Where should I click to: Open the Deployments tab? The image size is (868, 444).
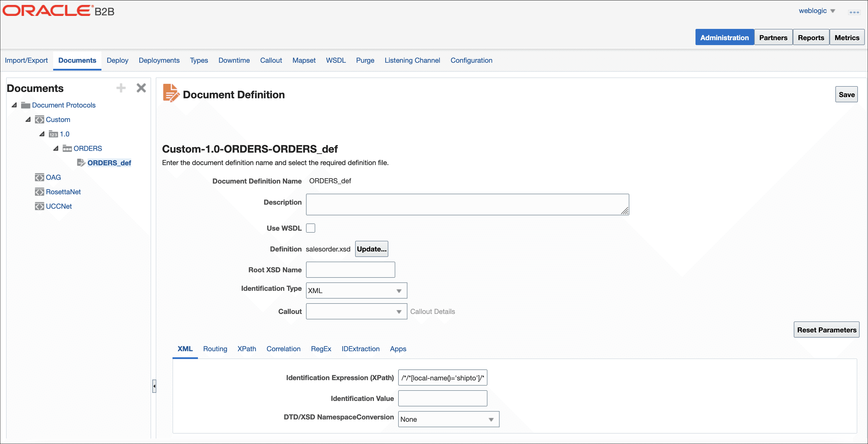point(159,60)
